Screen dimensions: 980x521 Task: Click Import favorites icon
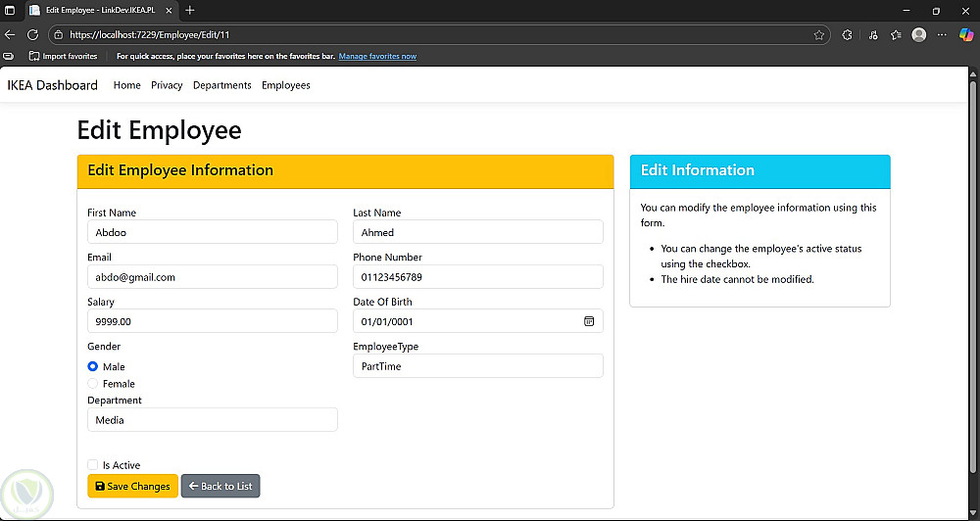point(34,56)
